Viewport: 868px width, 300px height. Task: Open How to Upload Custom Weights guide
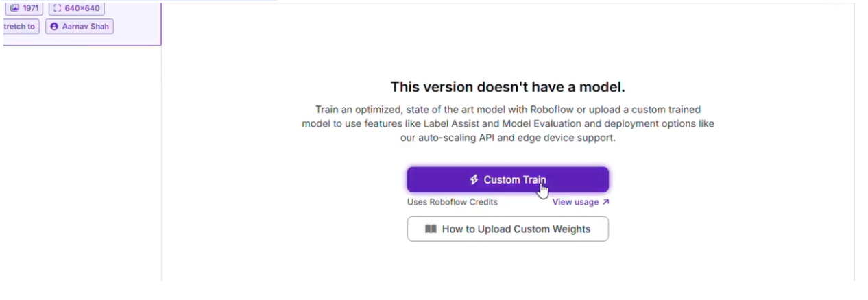(x=507, y=229)
